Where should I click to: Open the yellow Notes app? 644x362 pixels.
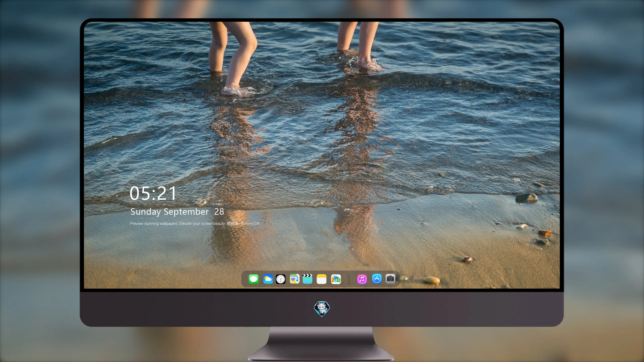click(321, 279)
